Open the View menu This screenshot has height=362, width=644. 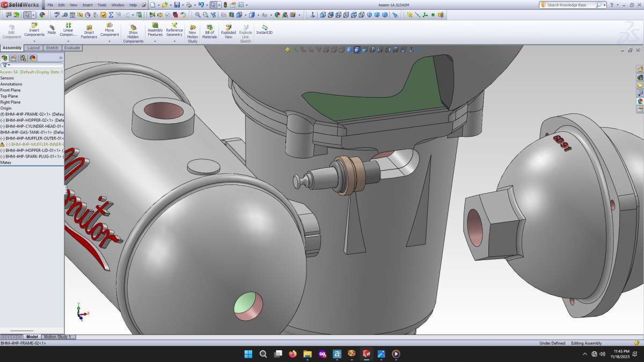tap(73, 5)
